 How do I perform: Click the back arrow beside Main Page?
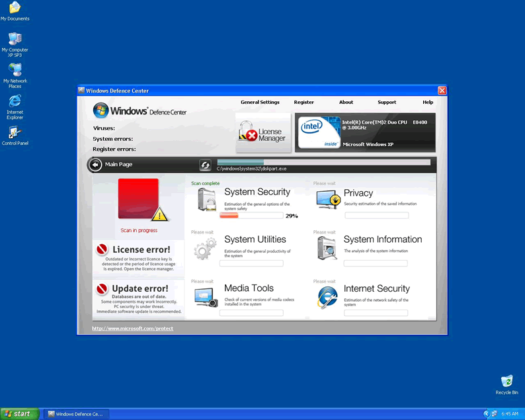[x=95, y=165]
